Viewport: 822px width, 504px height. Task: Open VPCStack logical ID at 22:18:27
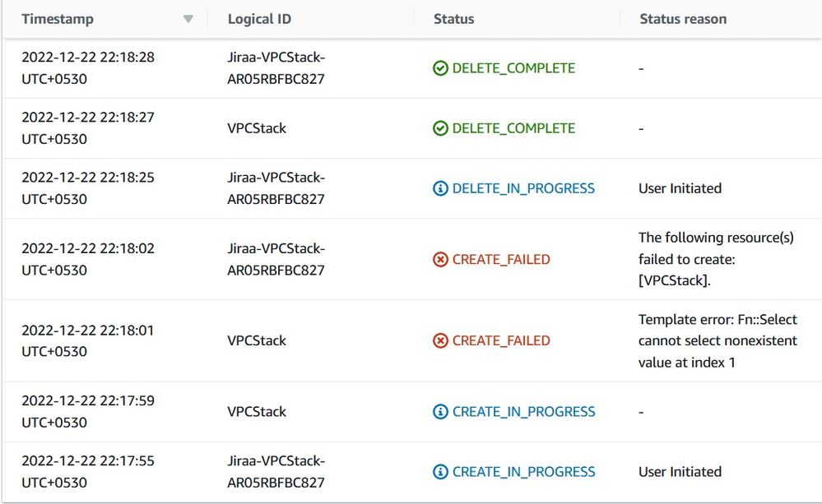click(257, 128)
